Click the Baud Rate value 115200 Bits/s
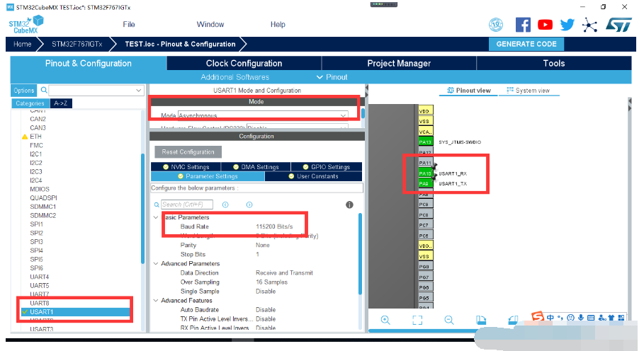 pos(274,226)
